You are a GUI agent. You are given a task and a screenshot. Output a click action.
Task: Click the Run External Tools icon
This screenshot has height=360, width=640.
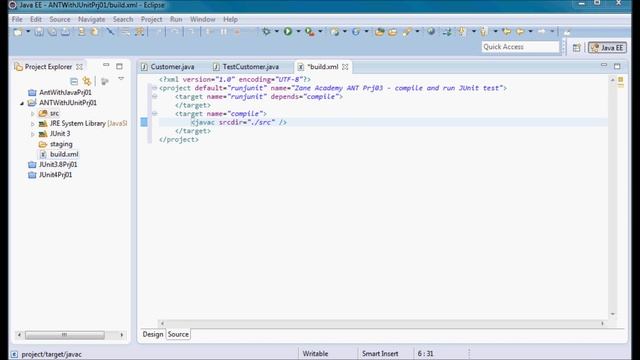pyautogui.click(x=310, y=31)
